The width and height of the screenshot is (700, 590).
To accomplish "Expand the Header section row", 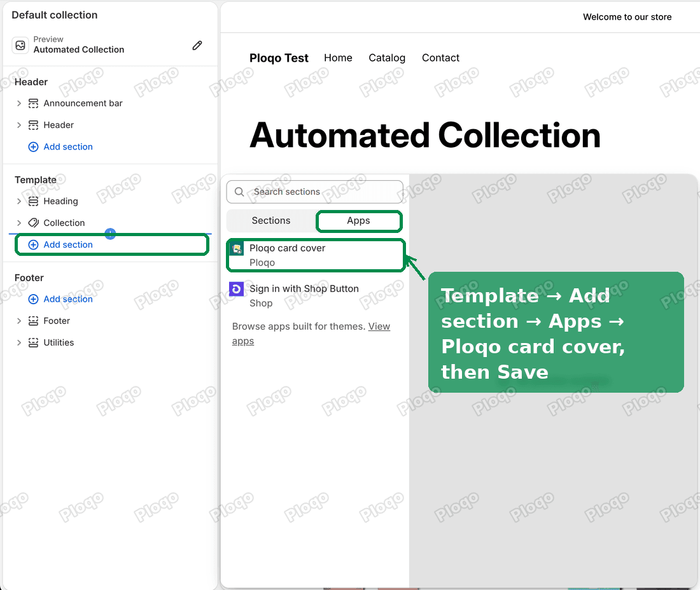I will tap(18, 125).
